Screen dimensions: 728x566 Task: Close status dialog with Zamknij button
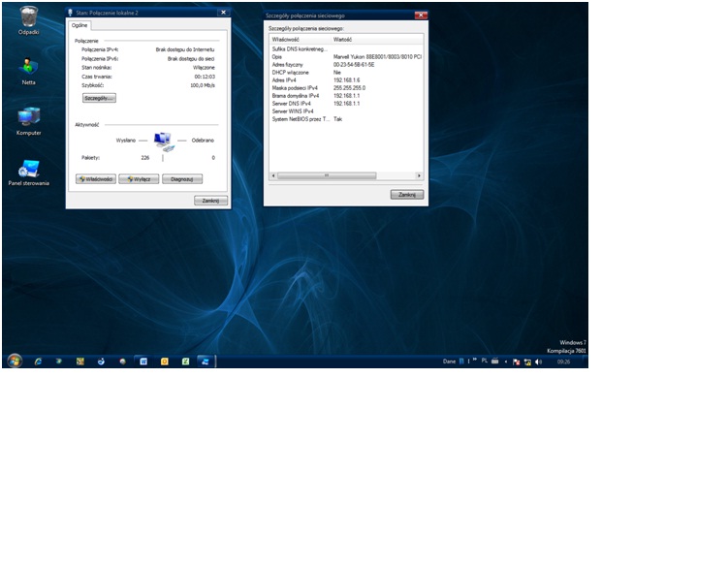210,201
